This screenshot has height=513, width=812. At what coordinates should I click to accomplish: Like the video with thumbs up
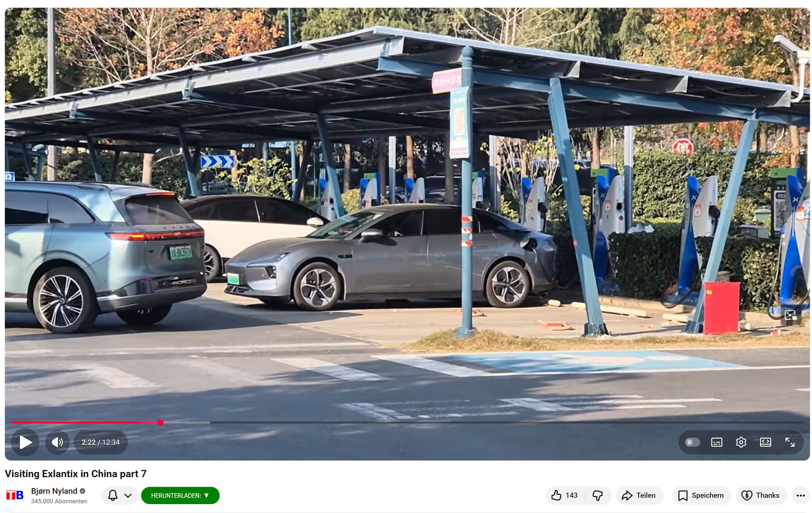point(565,495)
